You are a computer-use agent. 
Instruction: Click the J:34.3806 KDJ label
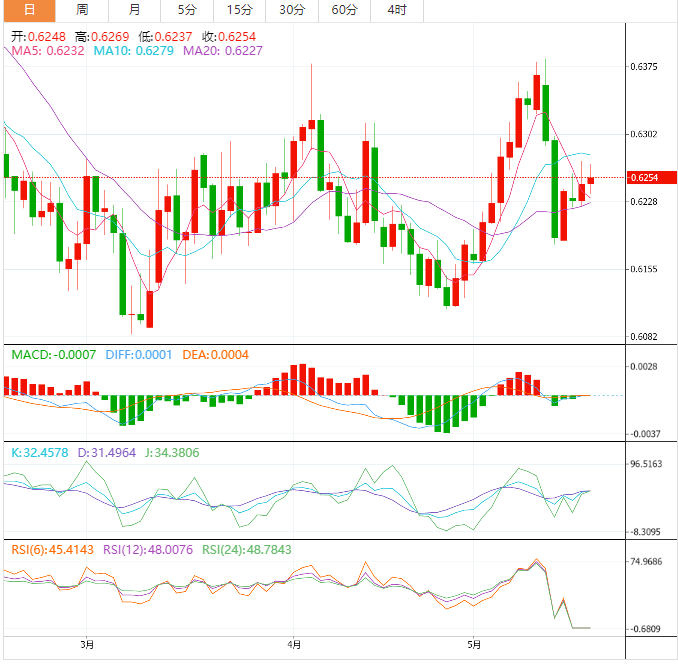[x=172, y=453]
